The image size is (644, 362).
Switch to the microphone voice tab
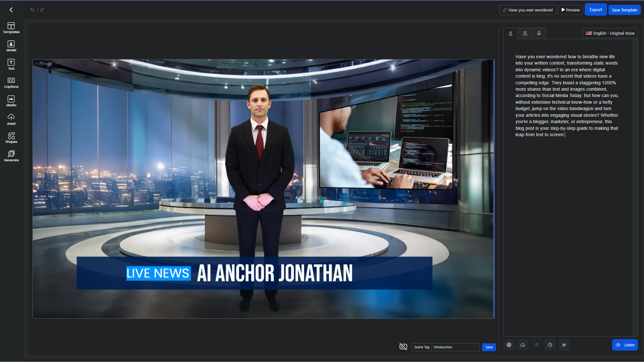(539, 33)
